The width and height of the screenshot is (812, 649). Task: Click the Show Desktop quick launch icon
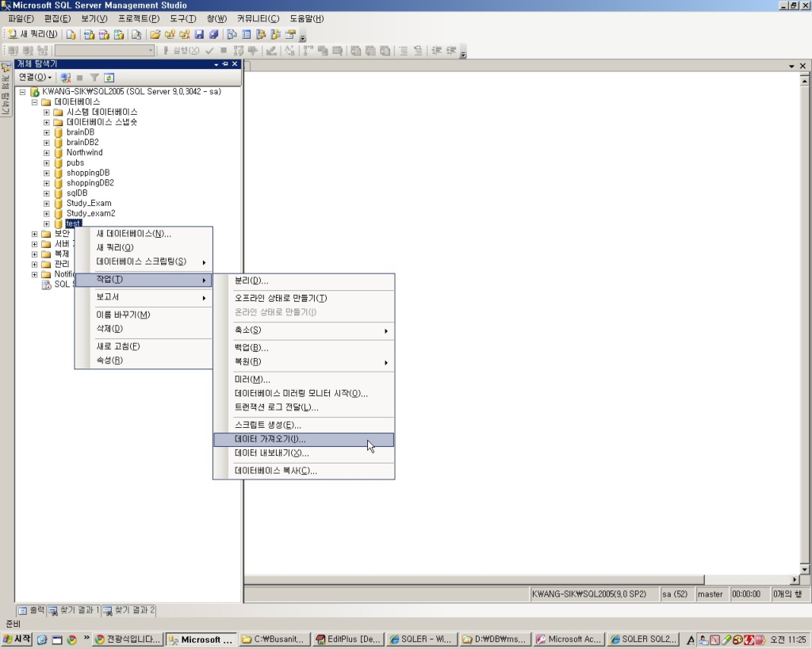click(57, 639)
